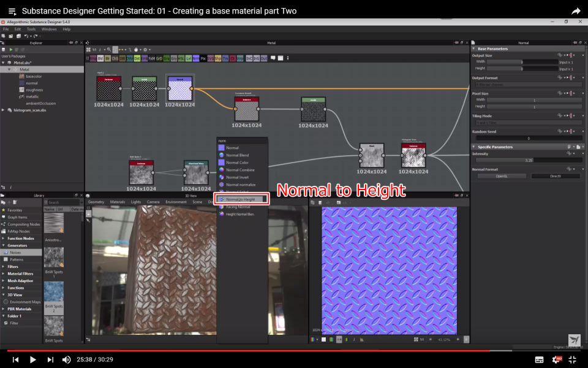588x368 pixels.
Task: Open the Environment menu in 3D View
Action: tap(176, 202)
